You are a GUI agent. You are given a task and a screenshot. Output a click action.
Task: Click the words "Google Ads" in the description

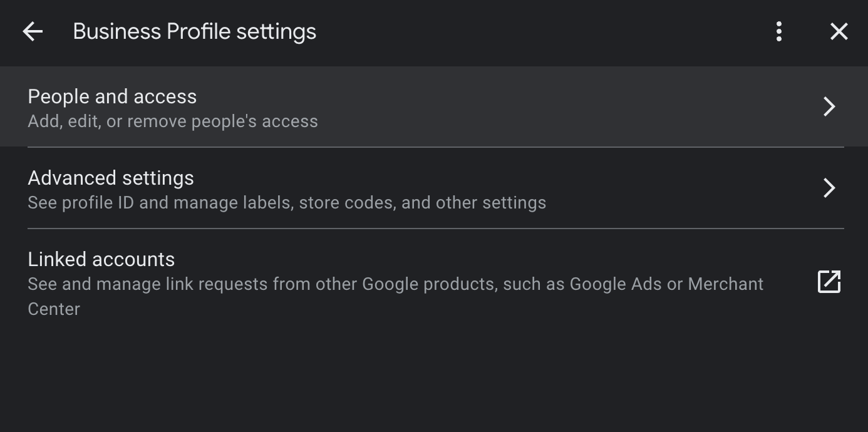tap(615, 284)
